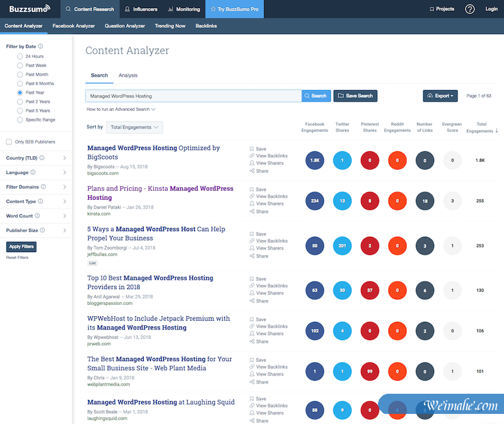Enable Only B2B Publishers checkbox
The image size is (504, 424).
pos(9,142)
